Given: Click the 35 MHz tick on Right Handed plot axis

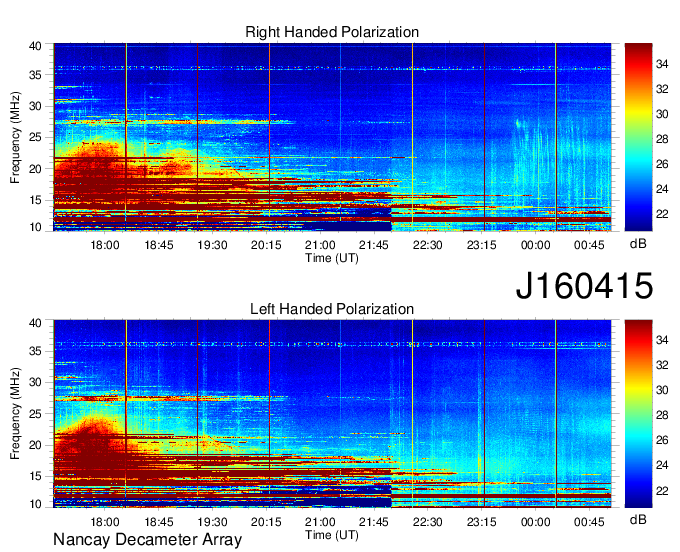Looking at the screenshot, I should (x=36, y=75).
